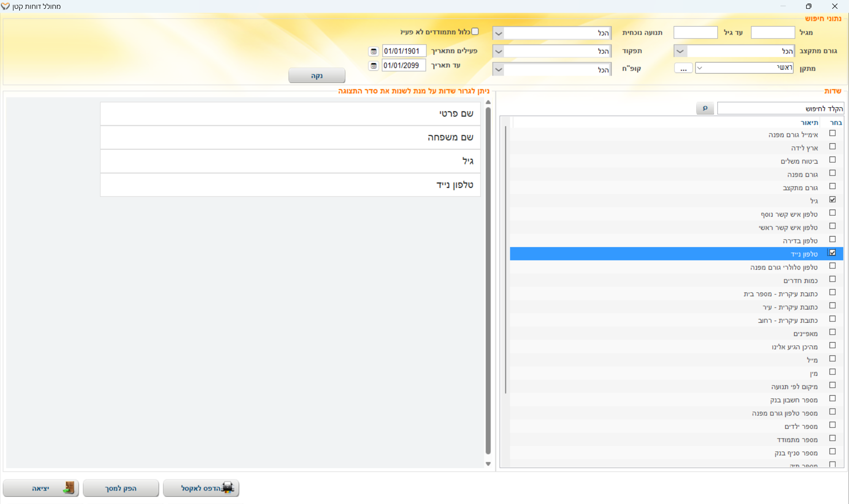Open calendar picker for פעילים מתאריך

tap(374, 51)
